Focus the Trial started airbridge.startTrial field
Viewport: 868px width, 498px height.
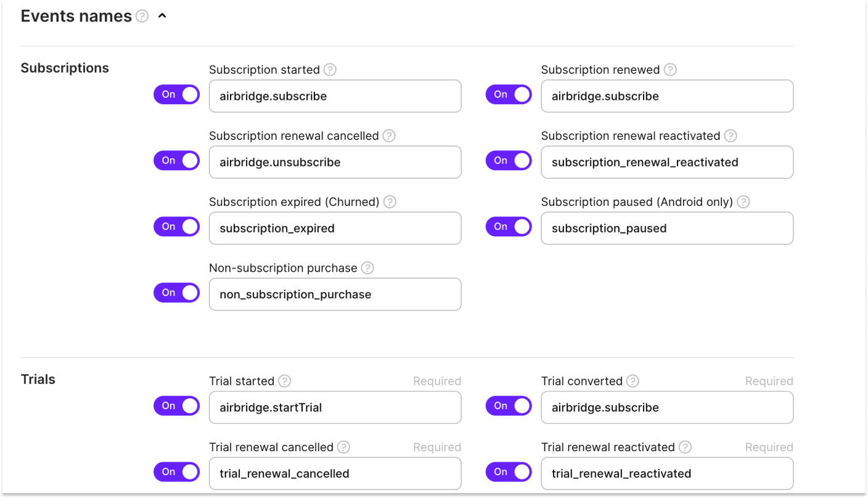click(335, 407)
